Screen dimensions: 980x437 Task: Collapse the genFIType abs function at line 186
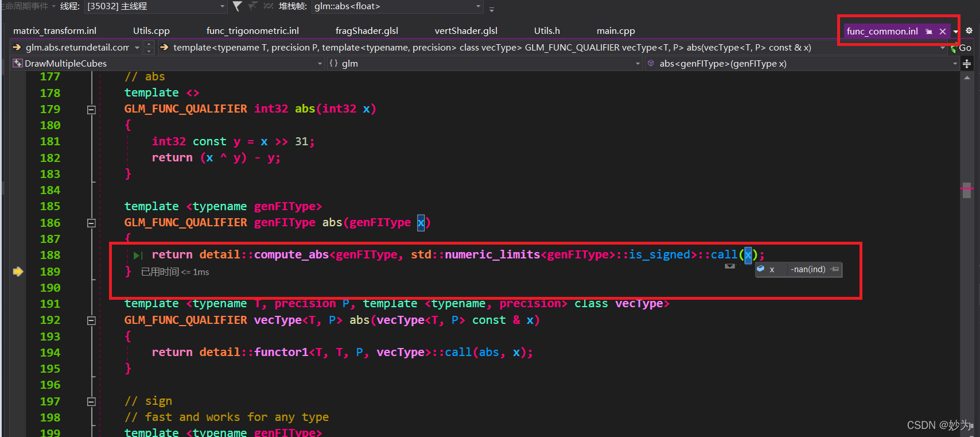(x=91, y=223)
